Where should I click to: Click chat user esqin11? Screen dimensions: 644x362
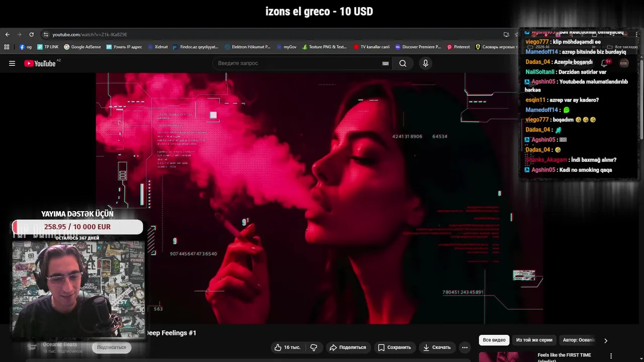click(x=535, y=100)
